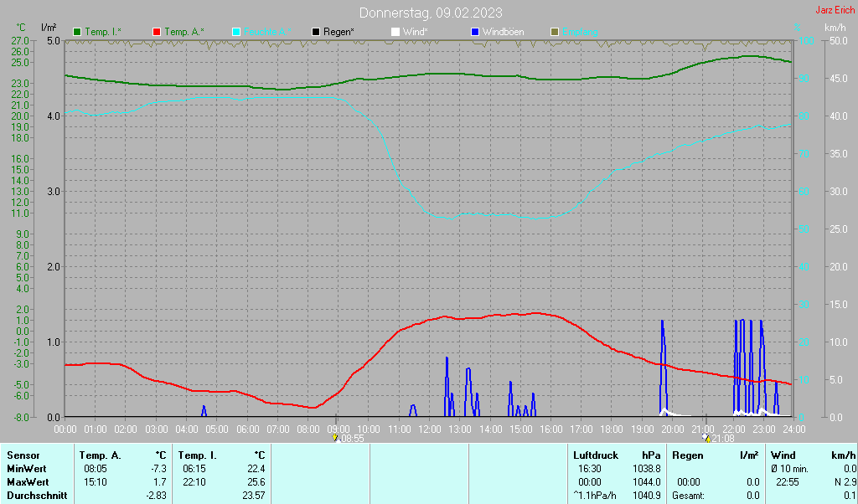Click the 22.4 indoor minimum value
Viewport: 858px width, 504px height.
point(256,469)
